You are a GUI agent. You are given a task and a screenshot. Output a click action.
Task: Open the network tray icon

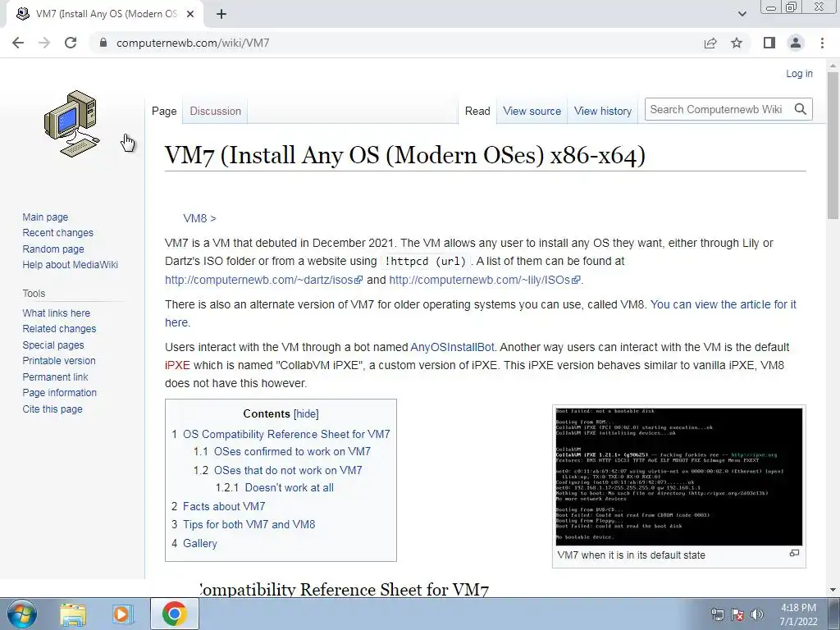pyautogui.click(x=717, y=614)
